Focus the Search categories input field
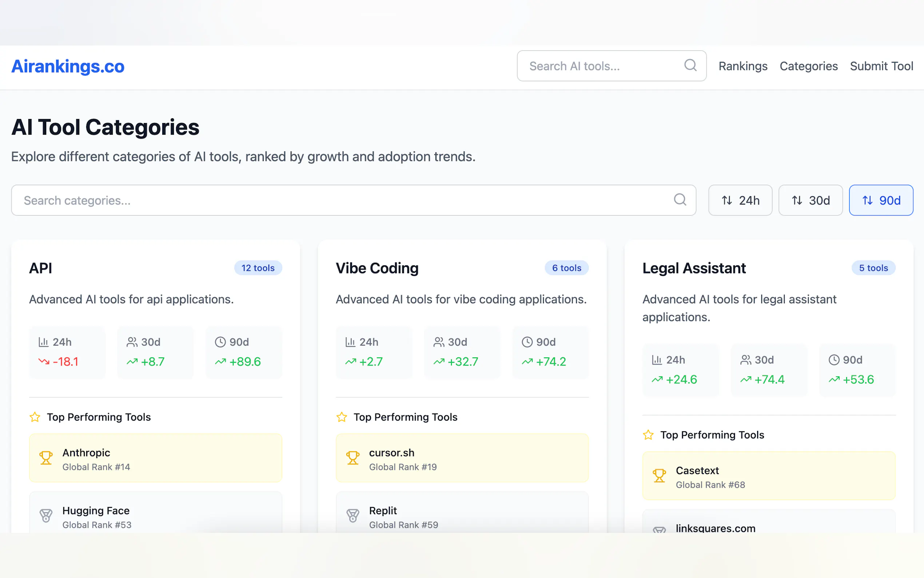 click(344, 200)
